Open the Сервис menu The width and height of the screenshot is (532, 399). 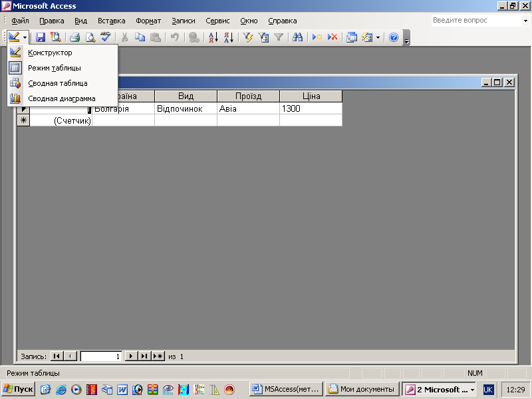coord(217,21)
